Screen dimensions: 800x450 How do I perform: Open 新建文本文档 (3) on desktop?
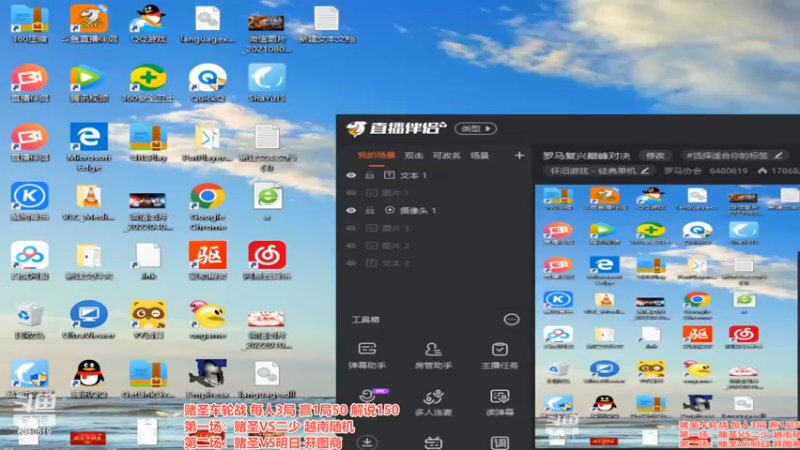[267, 147]
